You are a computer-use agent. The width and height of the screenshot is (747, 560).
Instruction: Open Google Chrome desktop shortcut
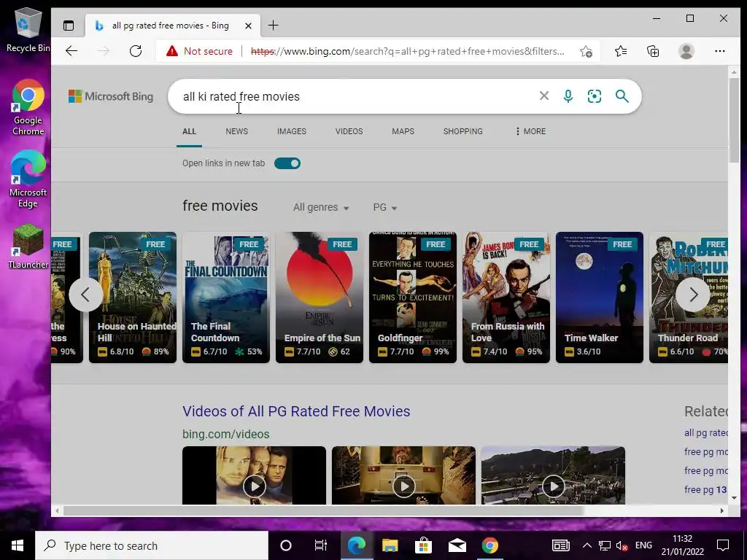pyautogui.click(x=28, y=108)
